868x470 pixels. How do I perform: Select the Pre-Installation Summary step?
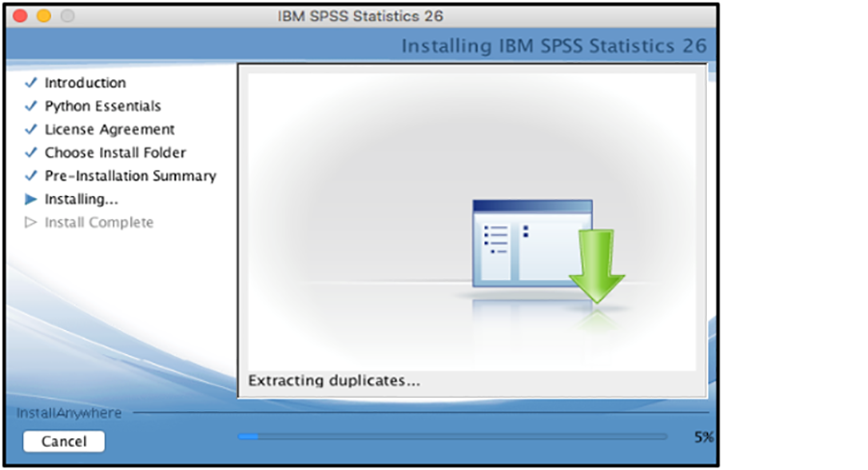130,176
